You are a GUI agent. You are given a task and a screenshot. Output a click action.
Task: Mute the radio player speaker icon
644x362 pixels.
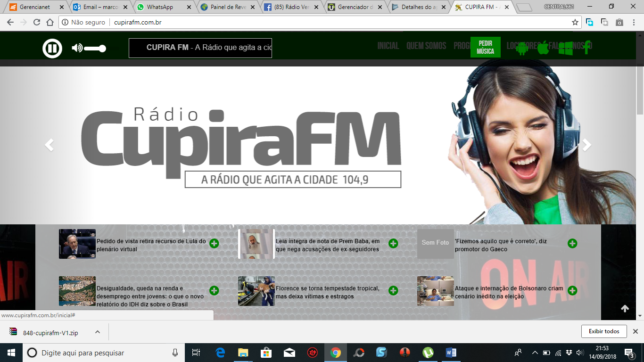(77, 48)
